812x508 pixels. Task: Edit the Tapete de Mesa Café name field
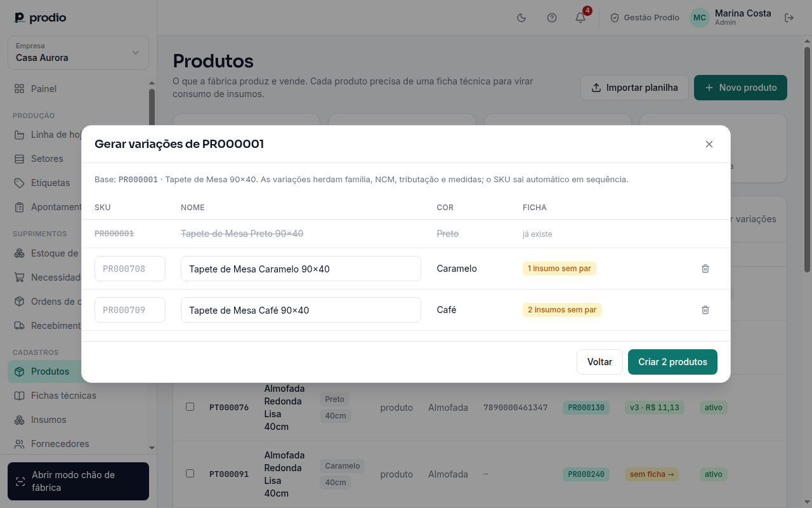coord(301,310)
